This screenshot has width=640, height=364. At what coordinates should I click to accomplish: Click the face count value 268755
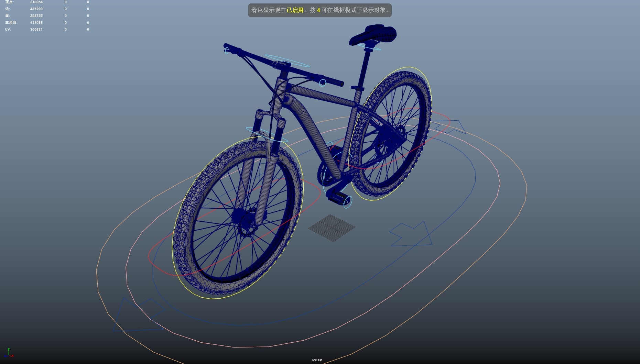coord(36,16)
